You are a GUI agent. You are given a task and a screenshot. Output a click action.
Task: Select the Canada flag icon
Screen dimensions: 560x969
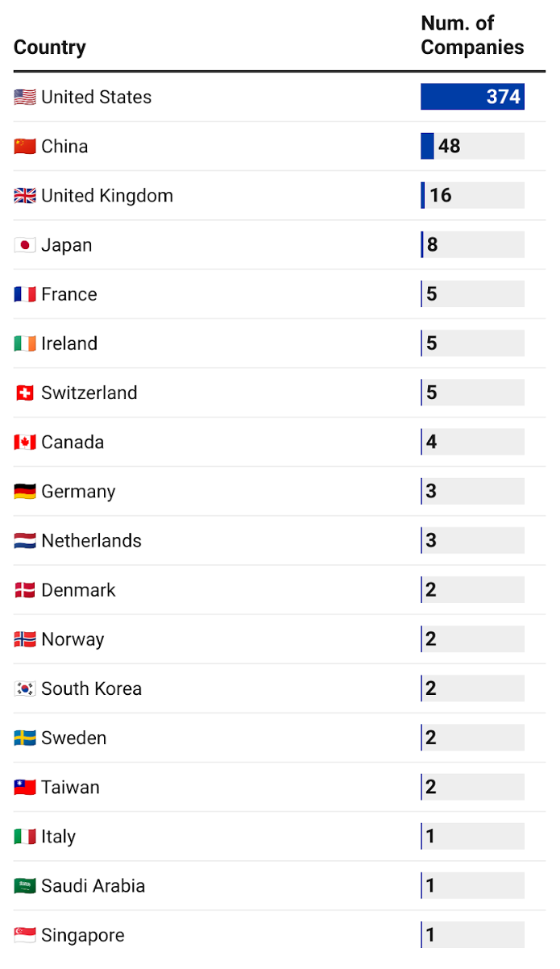25,443
